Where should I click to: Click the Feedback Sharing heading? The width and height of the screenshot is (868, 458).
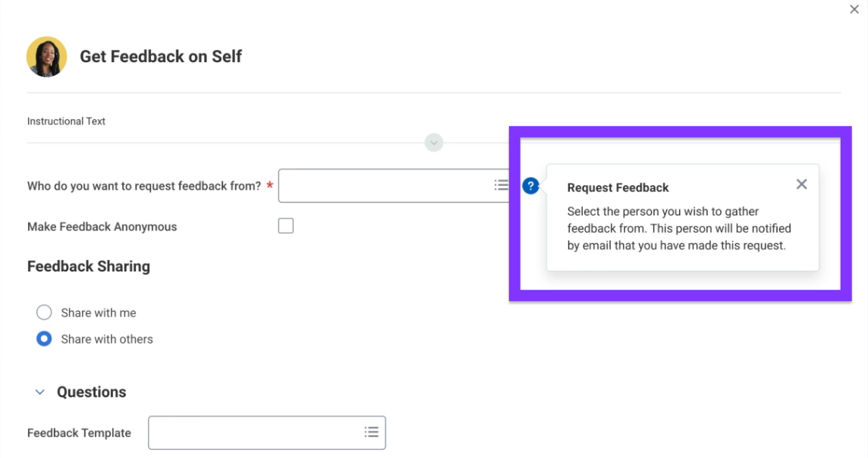coord(89,266)
